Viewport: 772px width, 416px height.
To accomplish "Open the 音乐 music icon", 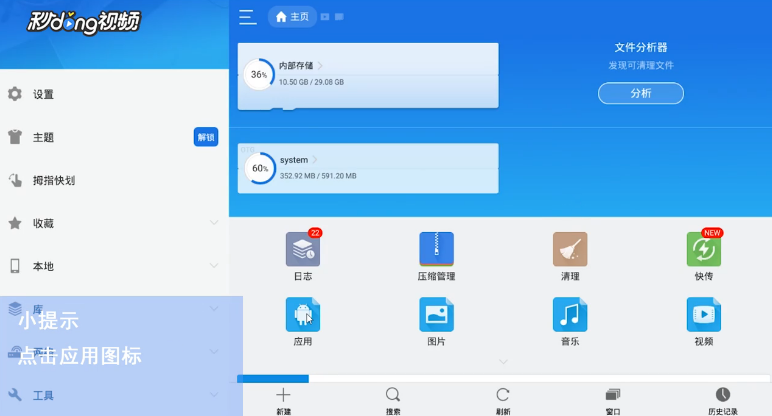I will tap(570, 315).
